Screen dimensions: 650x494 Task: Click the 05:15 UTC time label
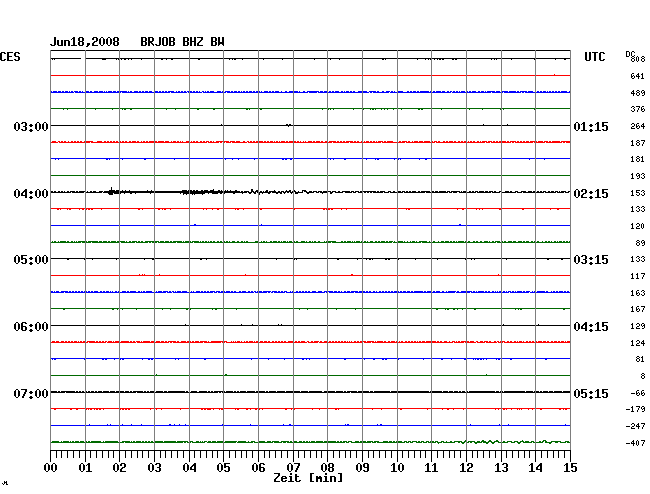point(591,393)
